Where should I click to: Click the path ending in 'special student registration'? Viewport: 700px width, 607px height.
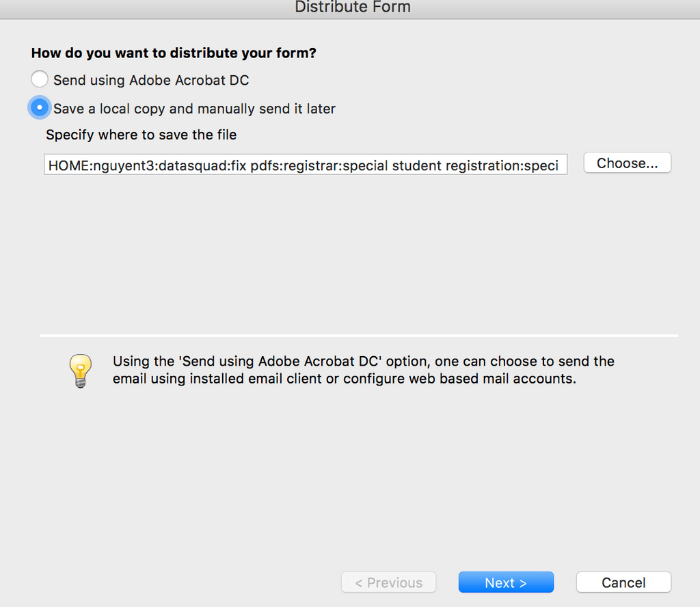click(306, 164)
